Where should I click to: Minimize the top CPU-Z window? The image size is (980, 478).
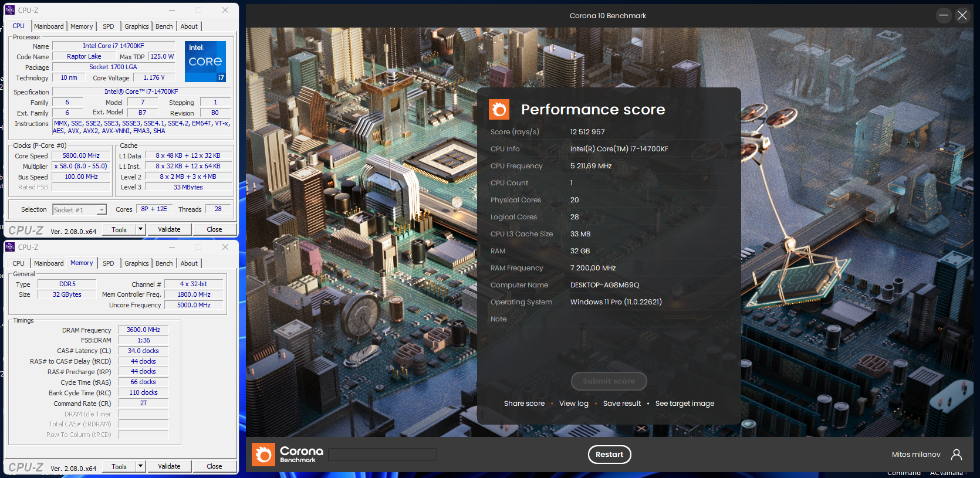172,10
